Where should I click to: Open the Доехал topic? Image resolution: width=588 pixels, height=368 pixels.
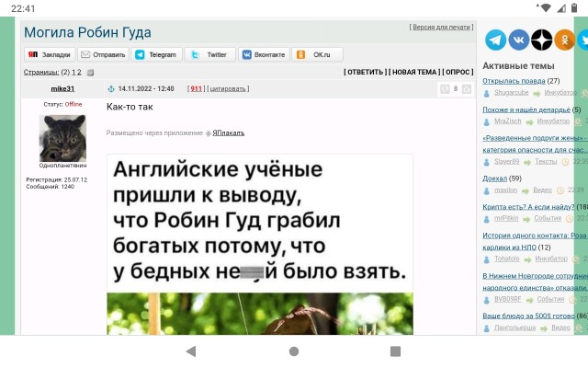click(x=494, y=178)
